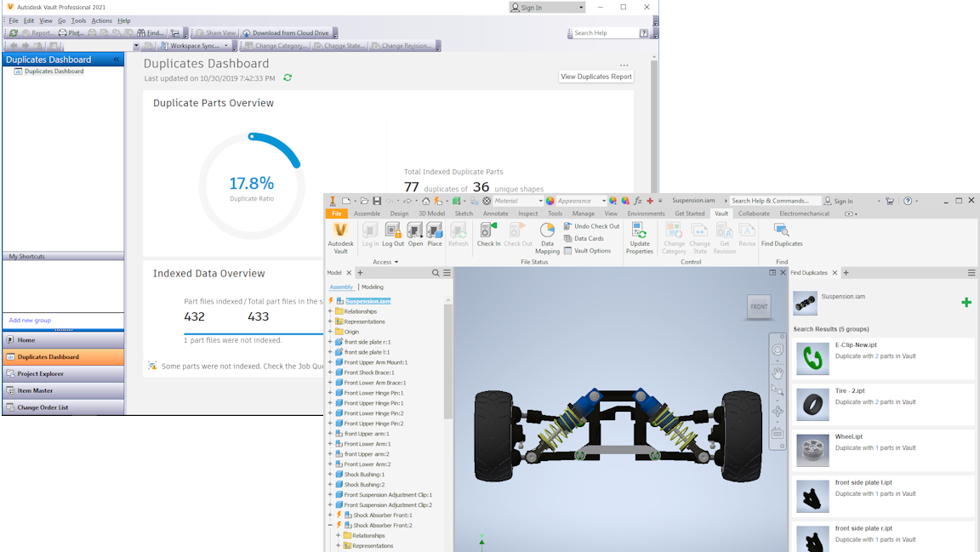Click the Check In icon
Viewport: 980px width, 552px height.
point(488,230)
